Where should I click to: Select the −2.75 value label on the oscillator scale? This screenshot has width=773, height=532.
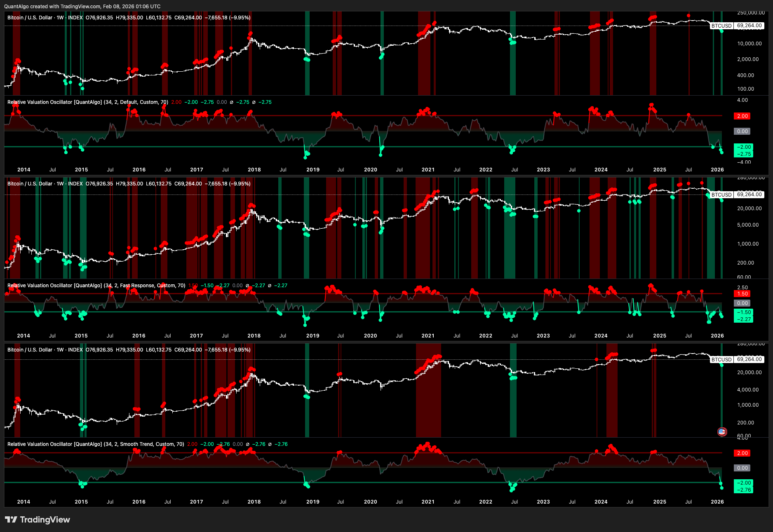pos(744,154)
